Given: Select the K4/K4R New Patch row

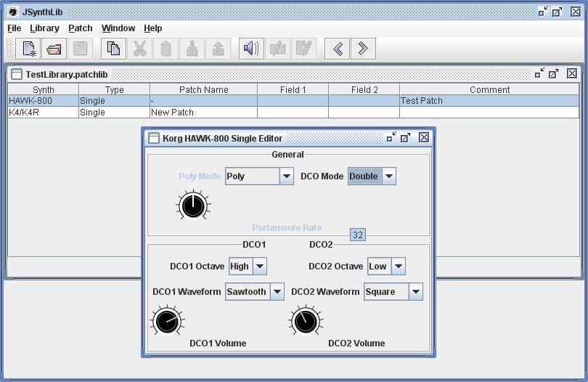Looking at the screenshot, I should [172, 113].
